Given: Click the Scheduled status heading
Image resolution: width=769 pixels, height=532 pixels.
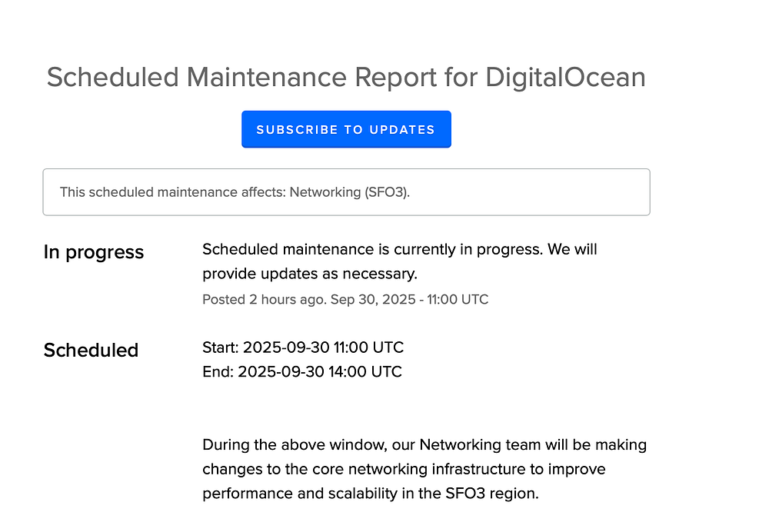Looking at the screenshot, I should (91, 351).
